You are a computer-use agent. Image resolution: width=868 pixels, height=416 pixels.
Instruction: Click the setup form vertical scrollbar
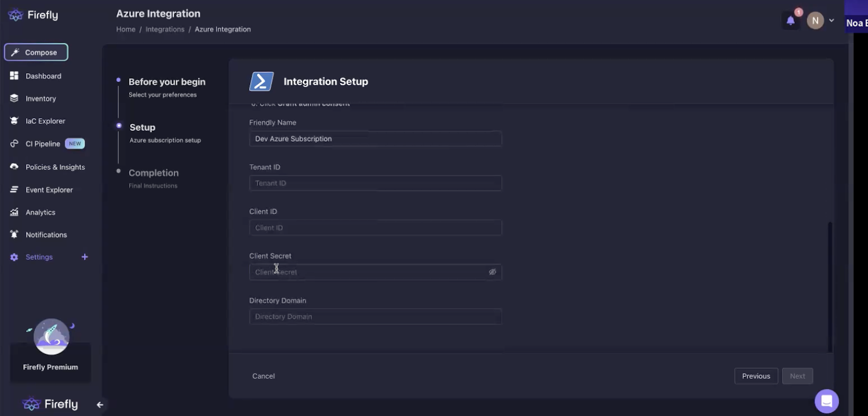click(x=829, y=287)
